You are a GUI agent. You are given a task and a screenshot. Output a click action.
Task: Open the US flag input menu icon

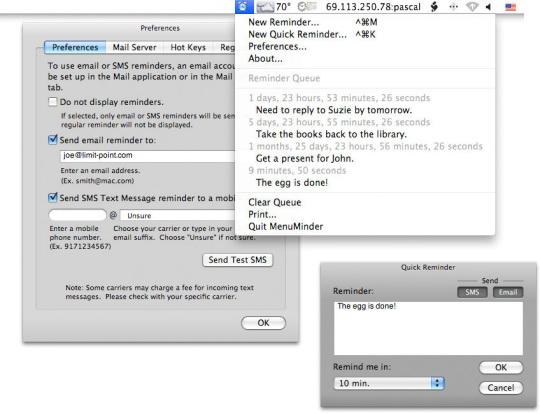pyautogui.click(x=510, y=7)
